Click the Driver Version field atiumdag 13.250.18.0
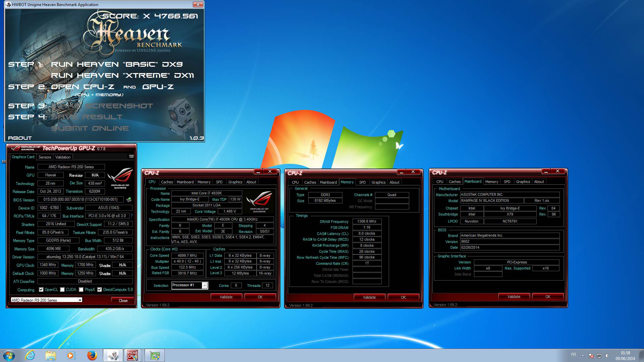 point(85,257)
